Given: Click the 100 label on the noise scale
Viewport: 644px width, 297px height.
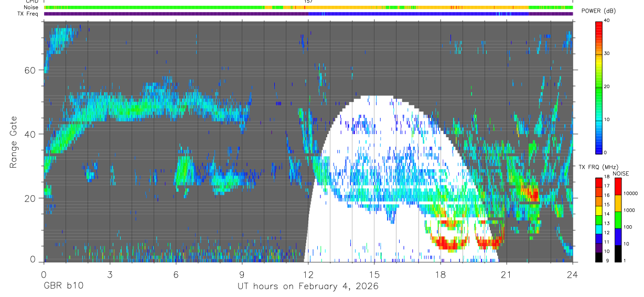Looking at the screenshot, I should click(x=627, y=227).
